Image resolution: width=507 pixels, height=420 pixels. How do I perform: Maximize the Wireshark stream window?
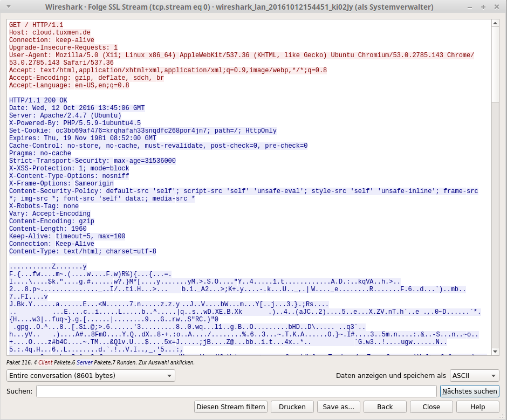[483, 7]
